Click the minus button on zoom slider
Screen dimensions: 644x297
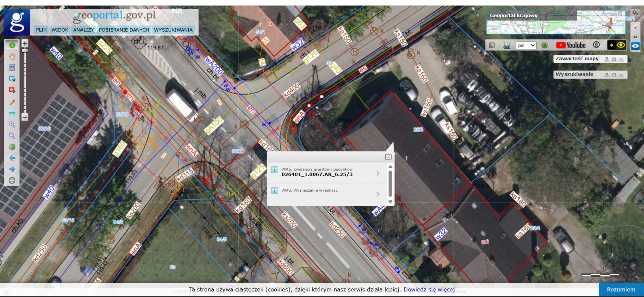coord(25,117)
